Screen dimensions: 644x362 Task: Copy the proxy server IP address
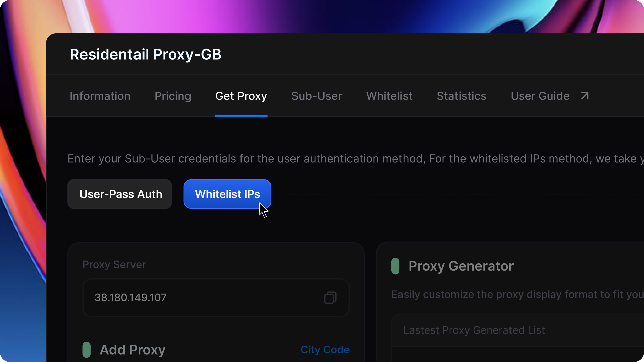330,298
